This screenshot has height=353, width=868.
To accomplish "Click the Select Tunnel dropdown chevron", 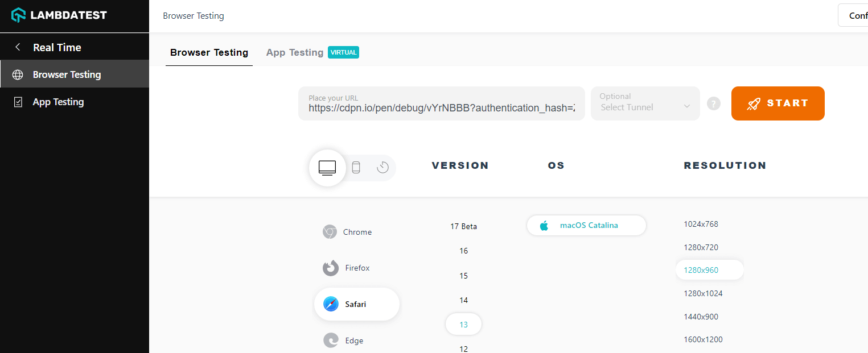I will point(686,106).
